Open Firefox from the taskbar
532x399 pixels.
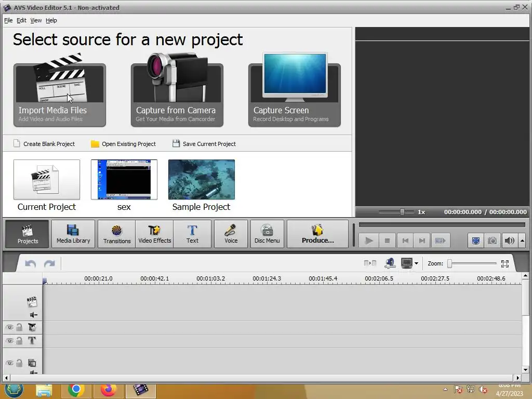[x=108, y=390]
